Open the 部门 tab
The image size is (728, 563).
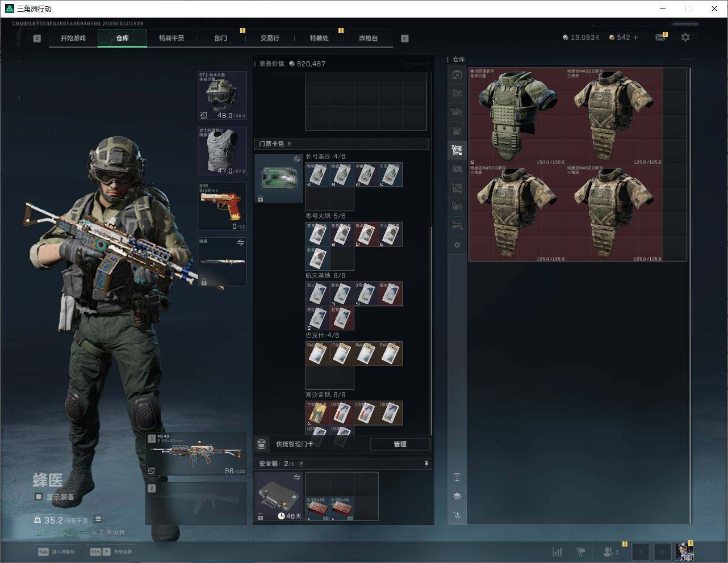221,38
